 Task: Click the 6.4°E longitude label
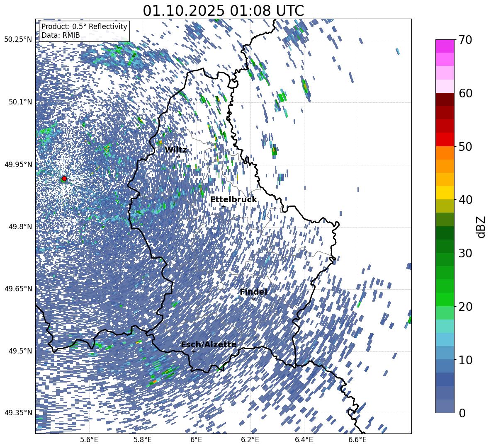pos(304,440)
